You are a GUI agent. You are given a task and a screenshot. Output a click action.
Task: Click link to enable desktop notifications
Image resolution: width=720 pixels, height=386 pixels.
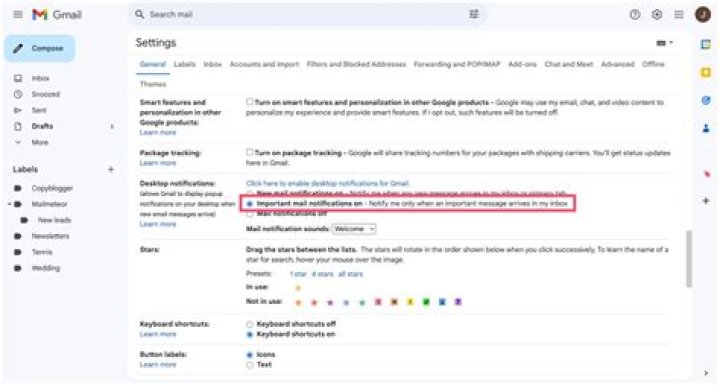(x=327, y=183)
